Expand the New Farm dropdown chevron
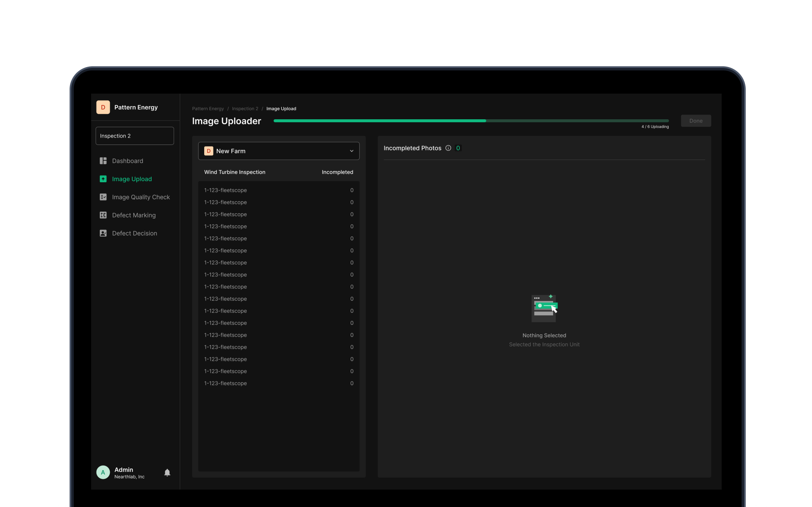812x507 pixels. pyautogui.click(x=352, y=151)
